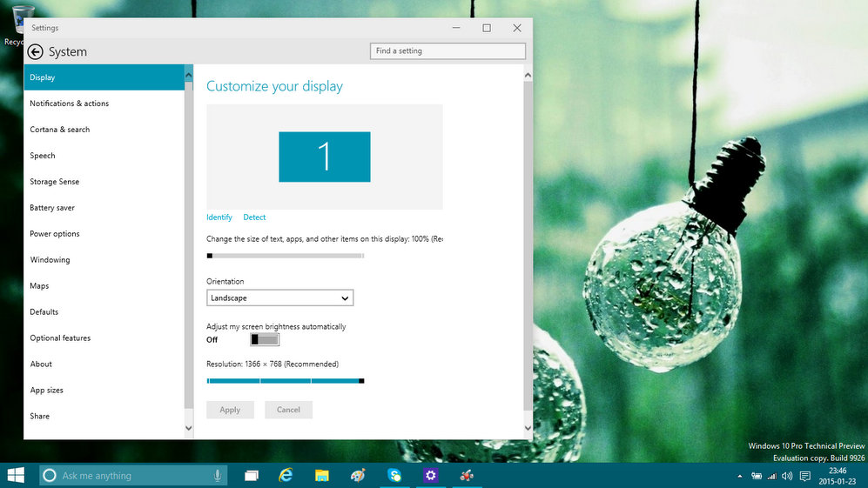Select the display 1 monitor thumbnail

coord(325,157)
